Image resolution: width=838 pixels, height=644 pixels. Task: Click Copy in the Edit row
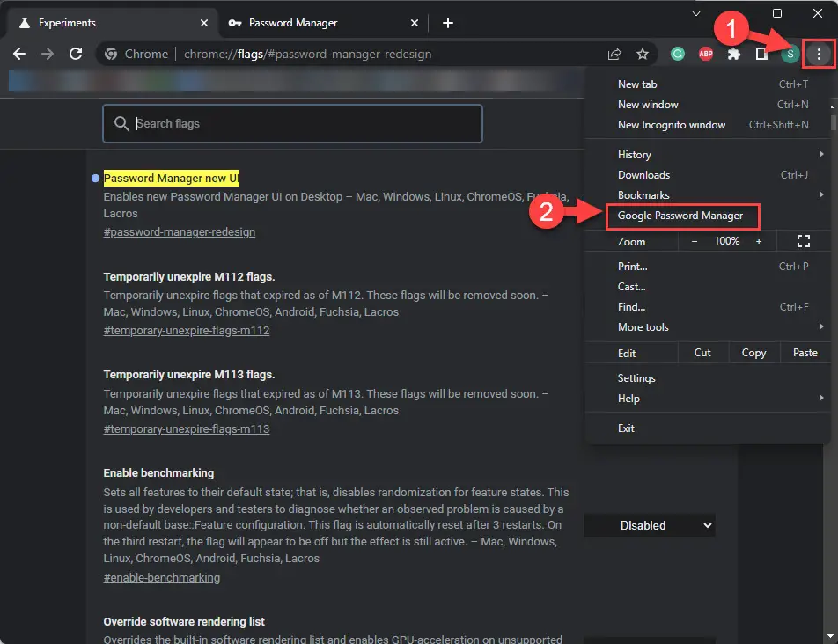(754, 353)
